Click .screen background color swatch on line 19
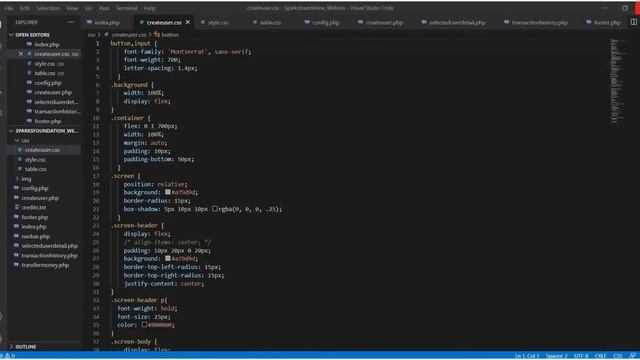The image size is (640, 360). coord(168,192)
